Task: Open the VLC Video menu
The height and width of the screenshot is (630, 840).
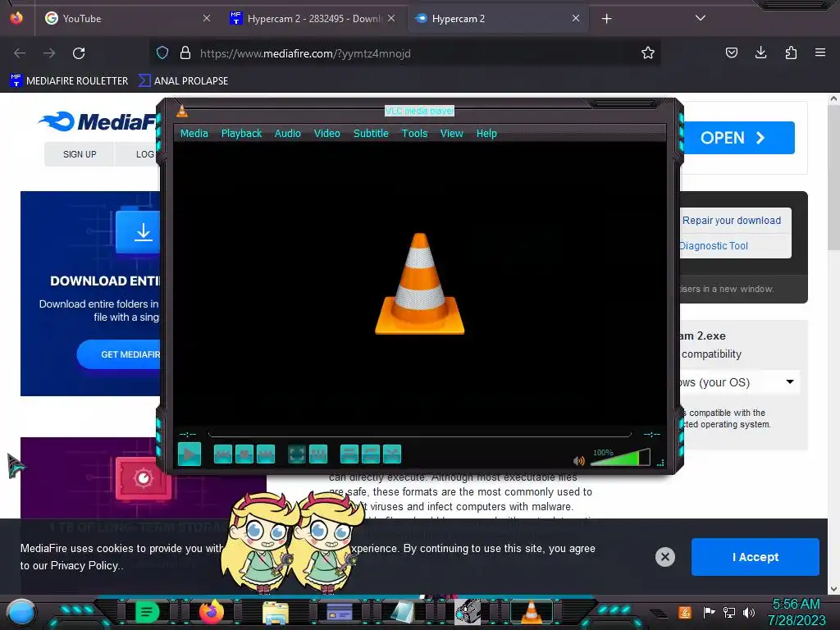Action: point(326,134)
